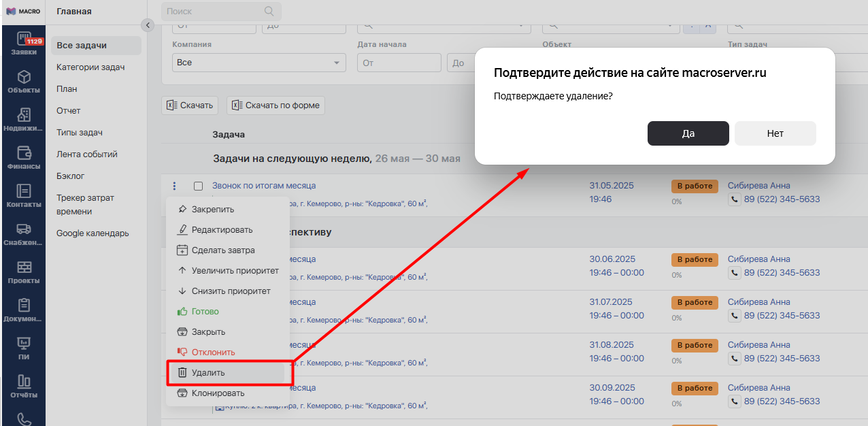Open Отчёты icon in sidebar
The image size is (868, 426).
point(24,385)
